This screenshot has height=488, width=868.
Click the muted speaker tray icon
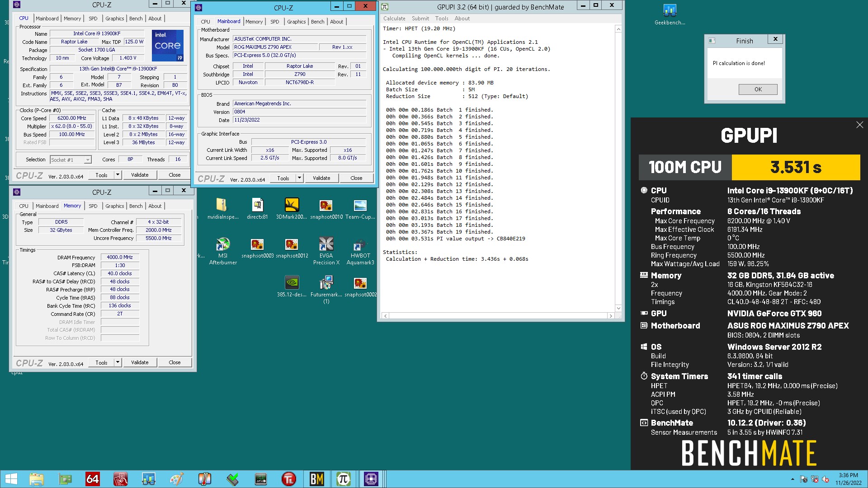pyautogui.click(x=826, y=479)
